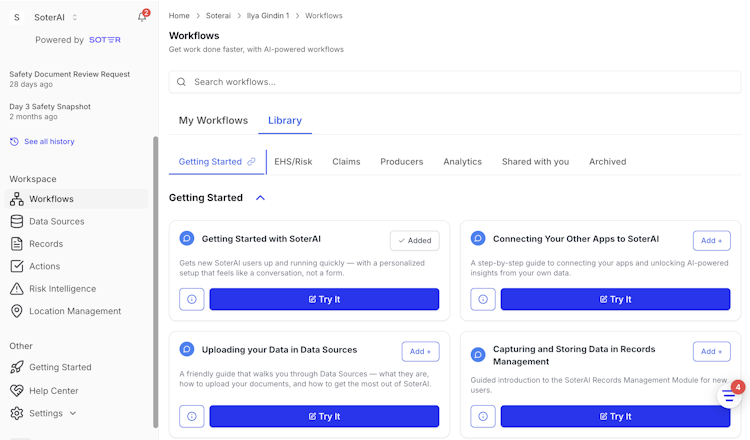Viewport: 750px width, 440px height.
Task: Click Uploading your Data chat icon
Action: point(187,349)
